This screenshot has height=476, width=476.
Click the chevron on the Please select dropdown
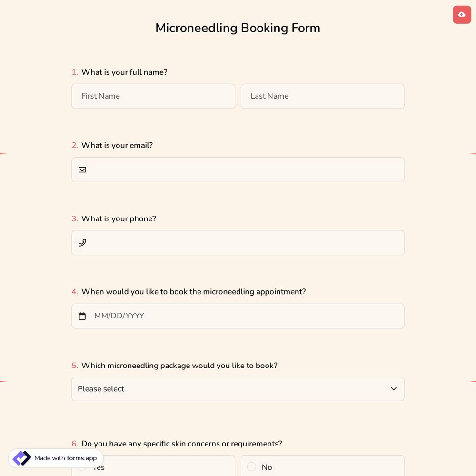pos(394,389)
